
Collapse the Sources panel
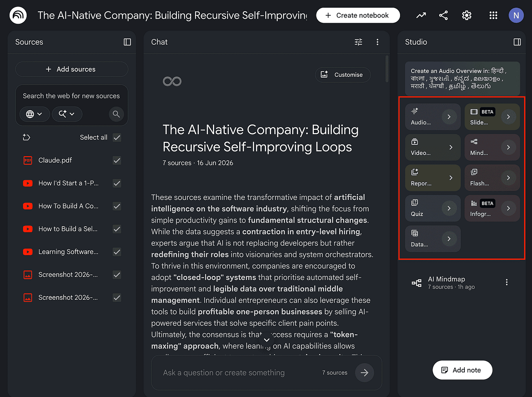point(127,42)
